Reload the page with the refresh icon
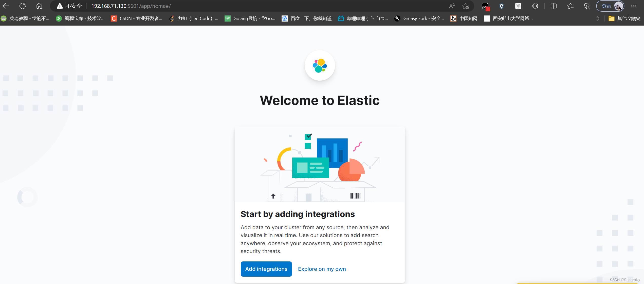This screenshot has width=644, height=284. 23,6
